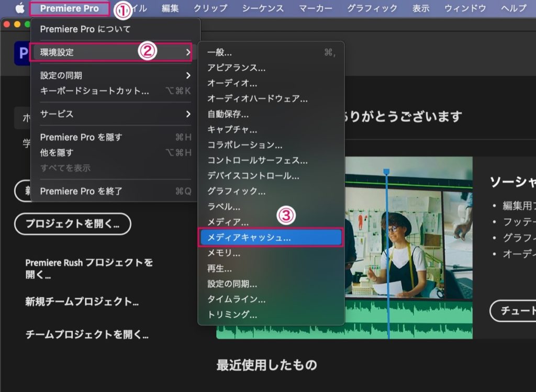
Task: Open オーディオハードウェア... preferences
Action: (x=271, y=98)
